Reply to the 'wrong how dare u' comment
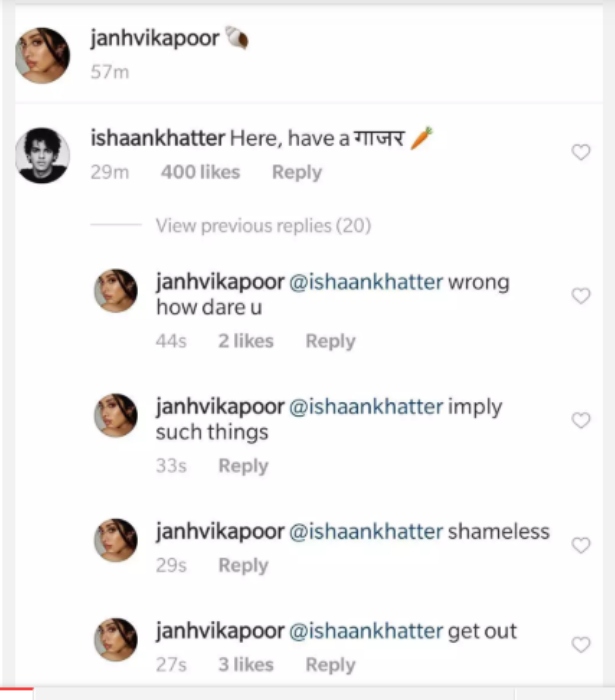 (330, 341)
